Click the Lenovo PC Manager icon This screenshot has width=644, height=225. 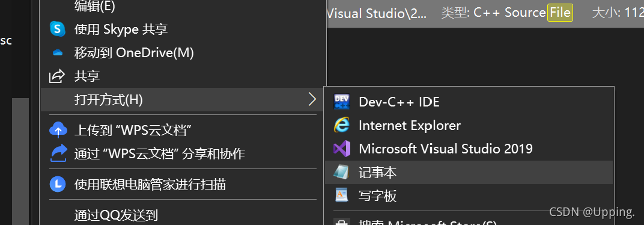58,184
